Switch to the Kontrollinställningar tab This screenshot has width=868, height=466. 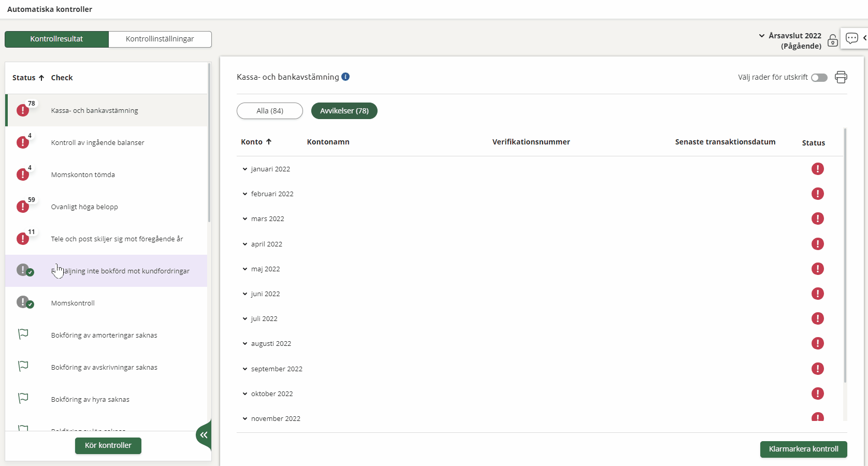(160, 39)
